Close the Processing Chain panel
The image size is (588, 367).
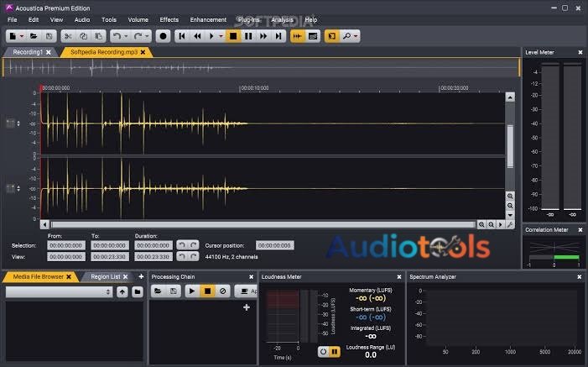tap(252, 277)
